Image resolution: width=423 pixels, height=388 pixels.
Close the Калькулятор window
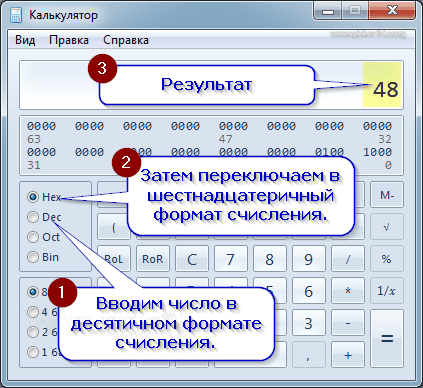(x=393, y=11)
